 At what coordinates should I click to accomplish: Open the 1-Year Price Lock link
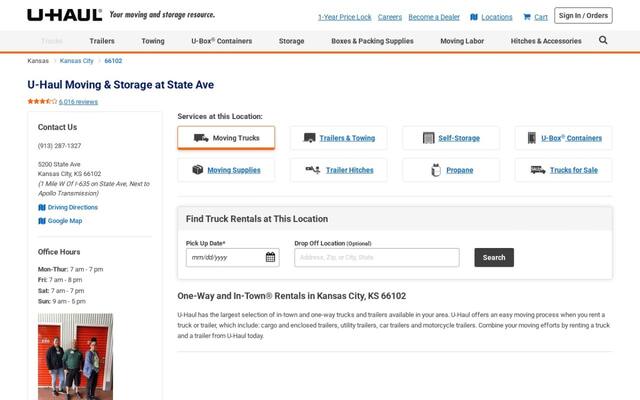pyautogui.click(x=344, y=17)
